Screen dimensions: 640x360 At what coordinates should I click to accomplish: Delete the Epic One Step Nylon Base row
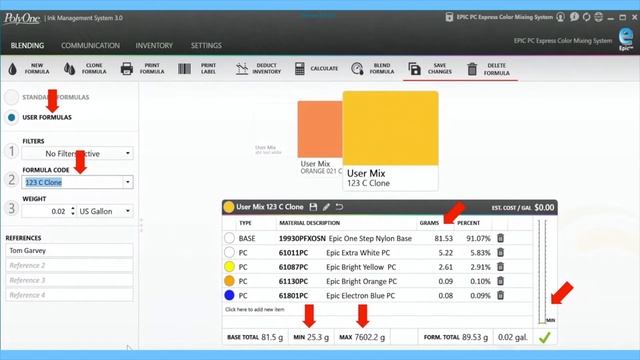tap(500, 238)
